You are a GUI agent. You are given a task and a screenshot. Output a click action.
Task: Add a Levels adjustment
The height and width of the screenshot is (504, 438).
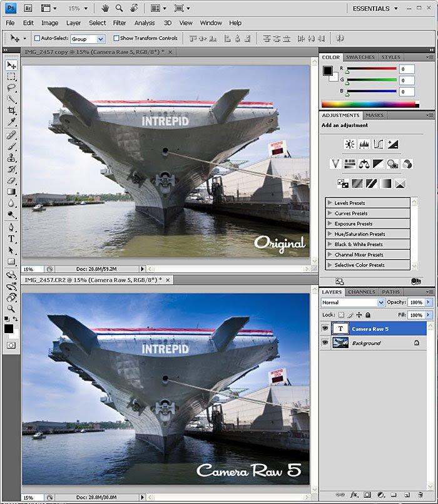pos(364,145)
